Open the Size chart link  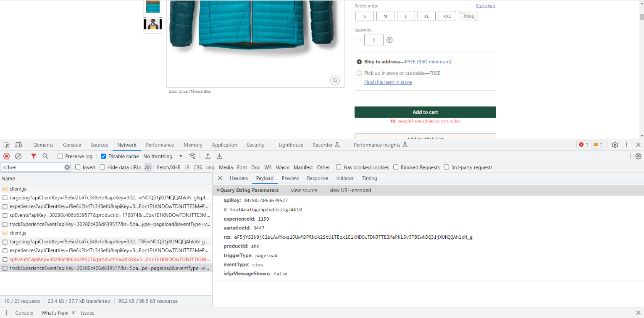click(x=485, y=6)
